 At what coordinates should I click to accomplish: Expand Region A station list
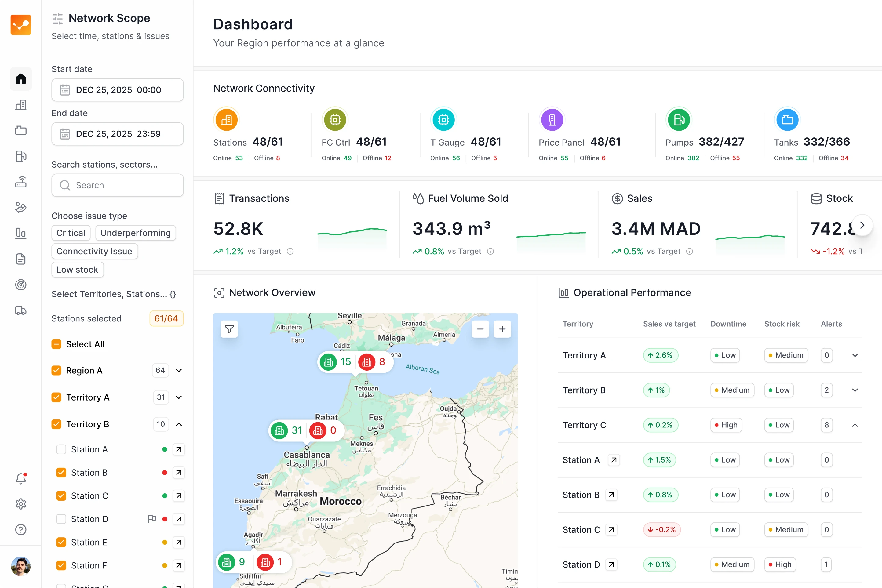[x=179, y=371]
